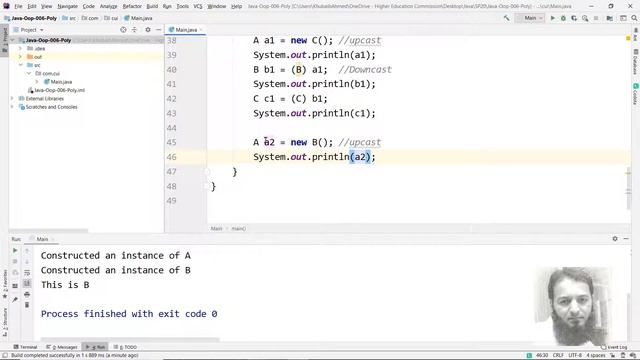The height and width of the screenshot is (360, 640).
Task: Open Run panel settings gear
Action: coord(615,239)
